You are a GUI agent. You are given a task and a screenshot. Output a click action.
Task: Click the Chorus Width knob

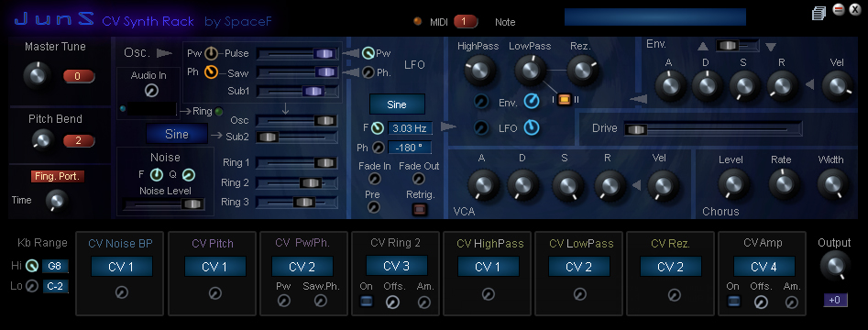tap(832, 184)
